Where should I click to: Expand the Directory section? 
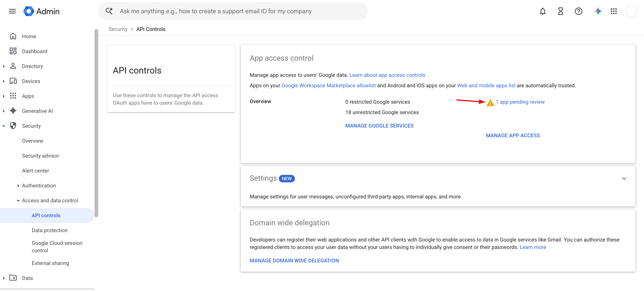pyautogui.click(x=4, y=66)
